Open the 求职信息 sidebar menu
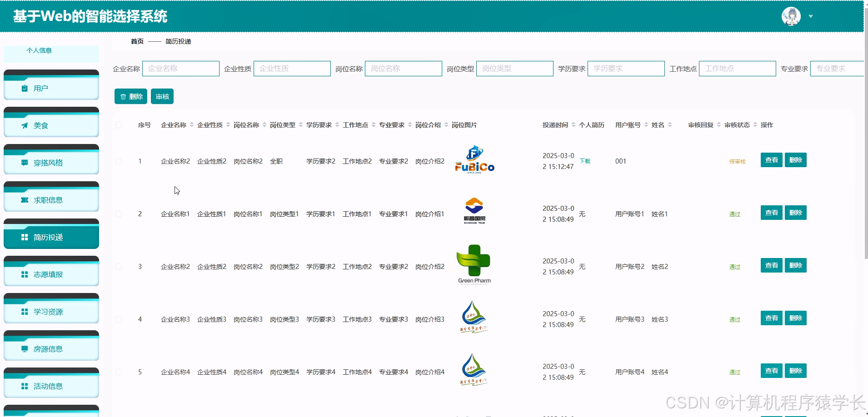 (51, 197)
